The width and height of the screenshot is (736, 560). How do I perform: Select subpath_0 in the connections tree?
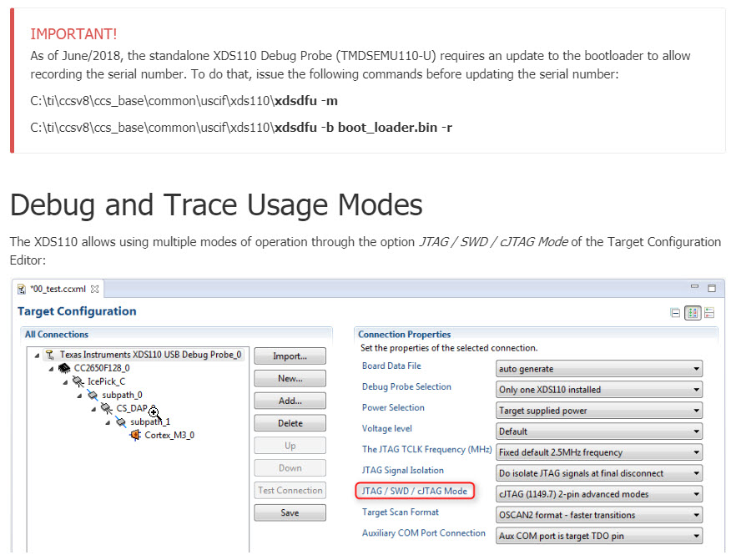122,396
